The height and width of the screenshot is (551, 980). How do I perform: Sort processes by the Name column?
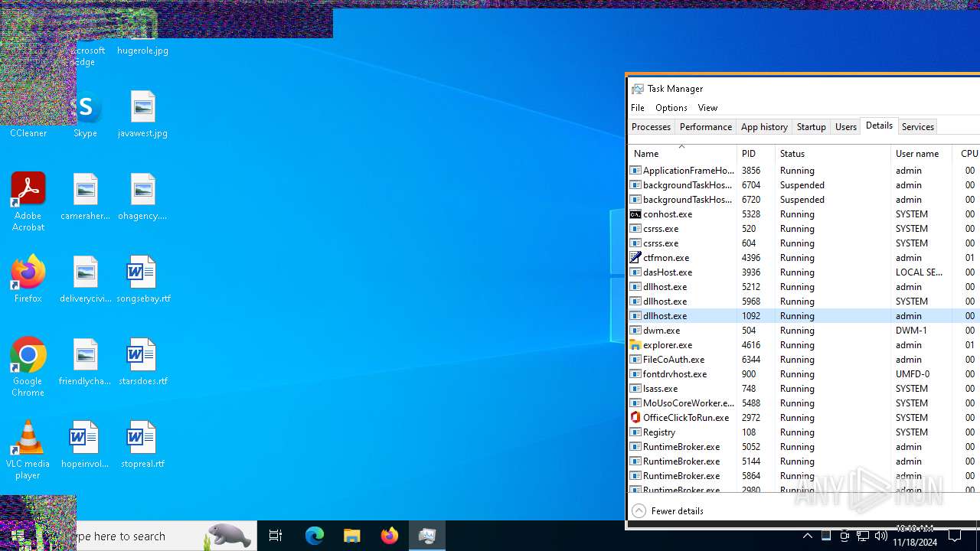pyautogui.click(x=683, y=153)
